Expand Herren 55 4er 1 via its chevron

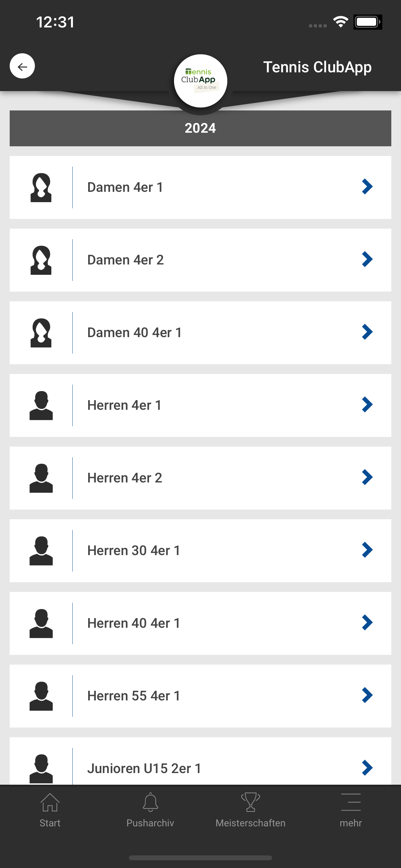367,695
